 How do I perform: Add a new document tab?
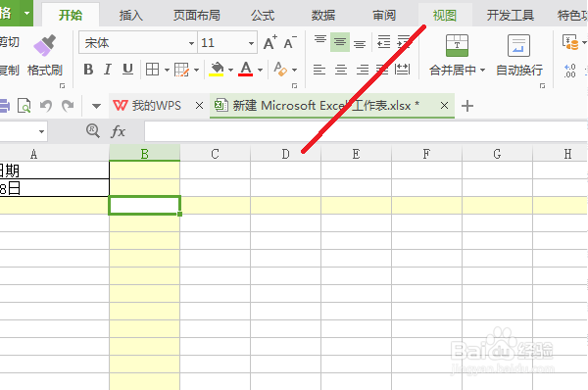pyautogui.click(x=467, y=106)
